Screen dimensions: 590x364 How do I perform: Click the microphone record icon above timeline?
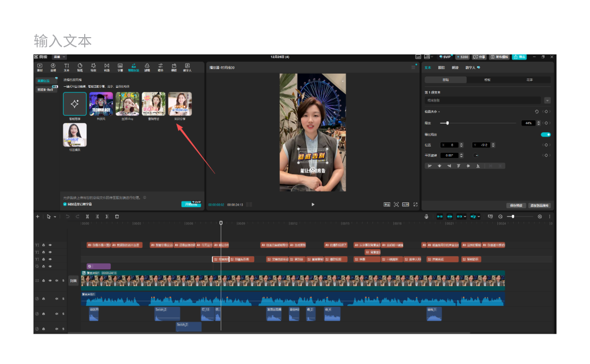tap(426, 217)
